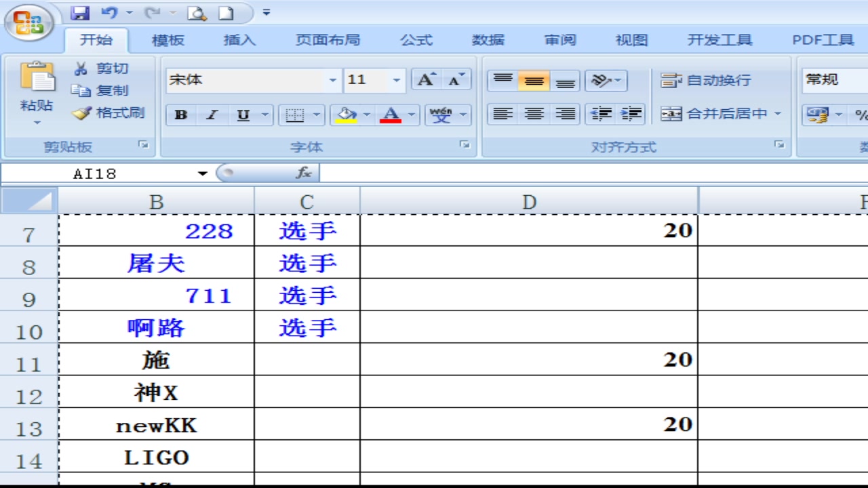Increase font size with the large A

point(426,80)
